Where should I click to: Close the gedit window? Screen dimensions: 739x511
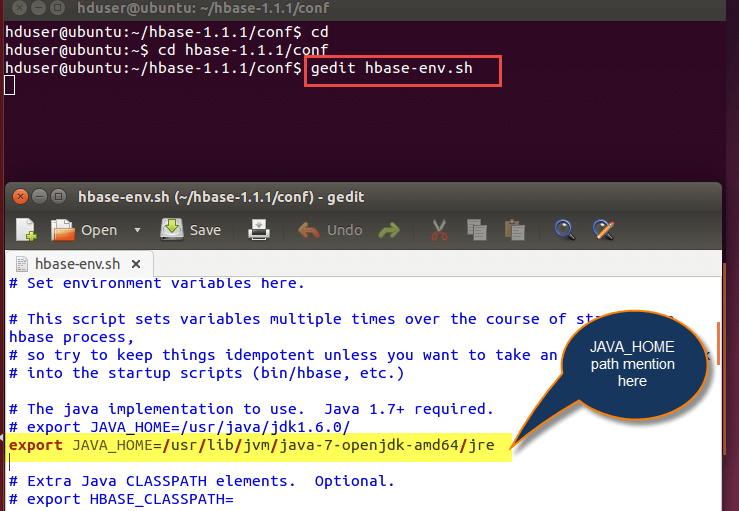(x=18, y=195)
